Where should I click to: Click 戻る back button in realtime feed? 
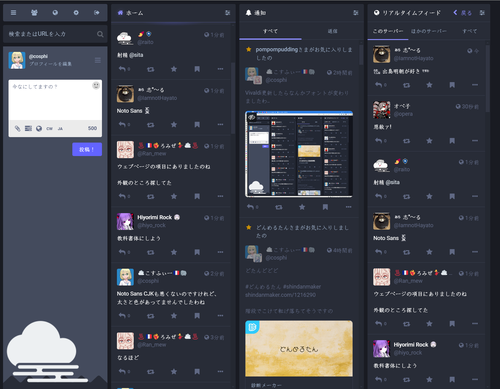tap(462, 13)
